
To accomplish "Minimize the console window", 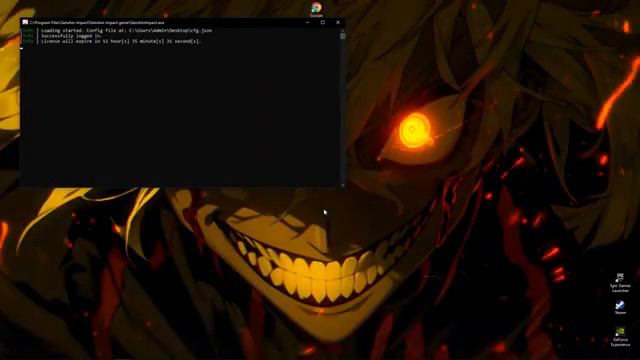I will pos(308,22).
